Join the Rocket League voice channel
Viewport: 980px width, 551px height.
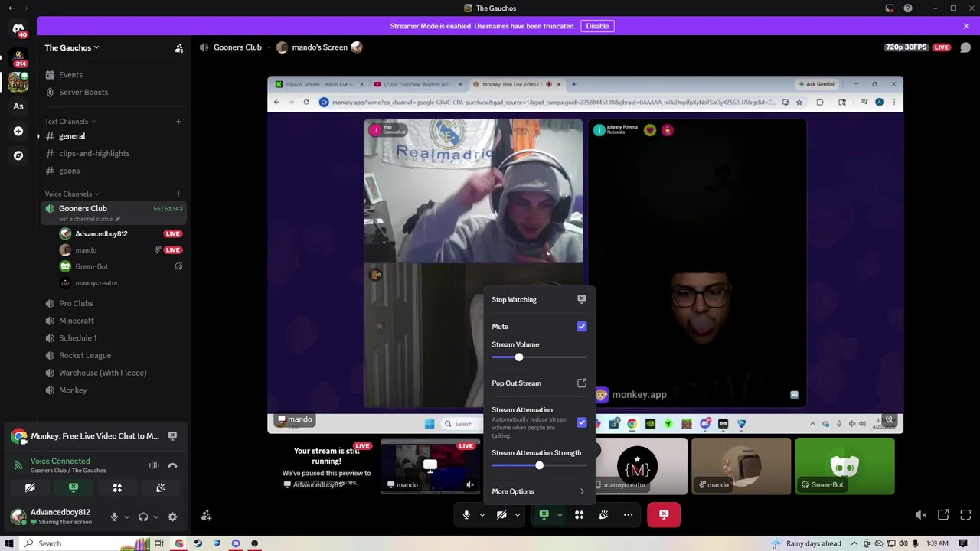tap(113, 355)
